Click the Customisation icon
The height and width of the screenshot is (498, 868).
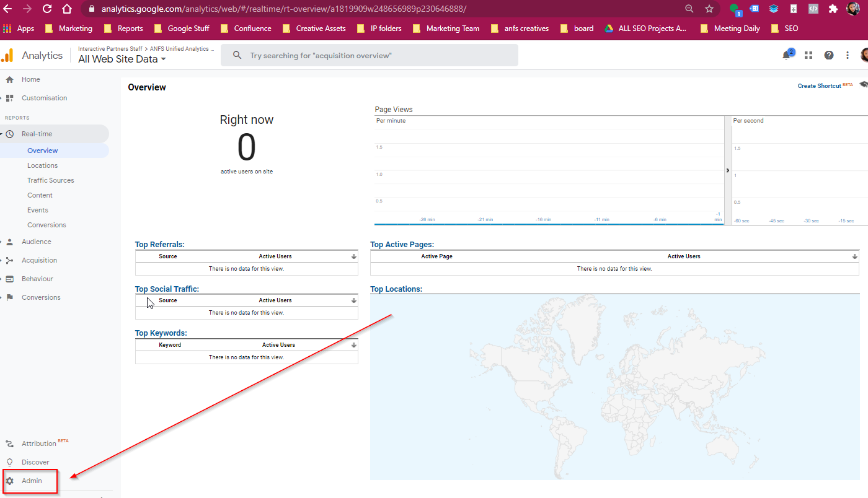[9, 98]
